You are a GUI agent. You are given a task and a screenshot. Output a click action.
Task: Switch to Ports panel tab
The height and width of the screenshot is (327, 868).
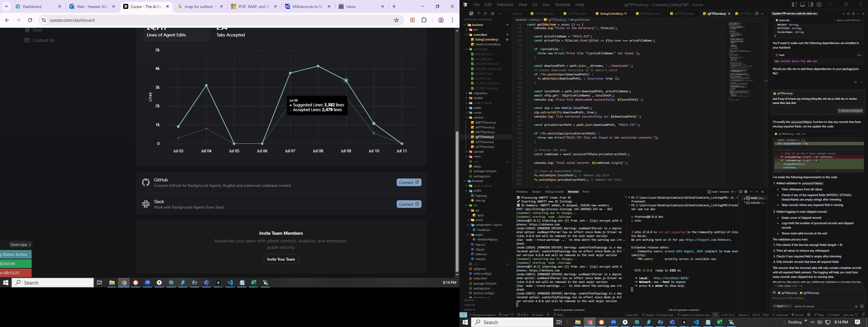586,192
